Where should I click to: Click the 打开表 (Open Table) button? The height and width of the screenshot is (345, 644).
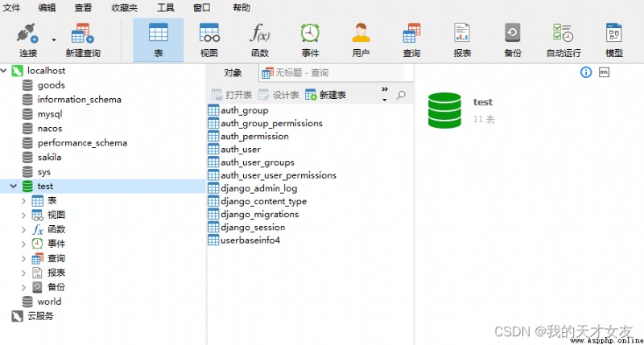tap(231, 95)
